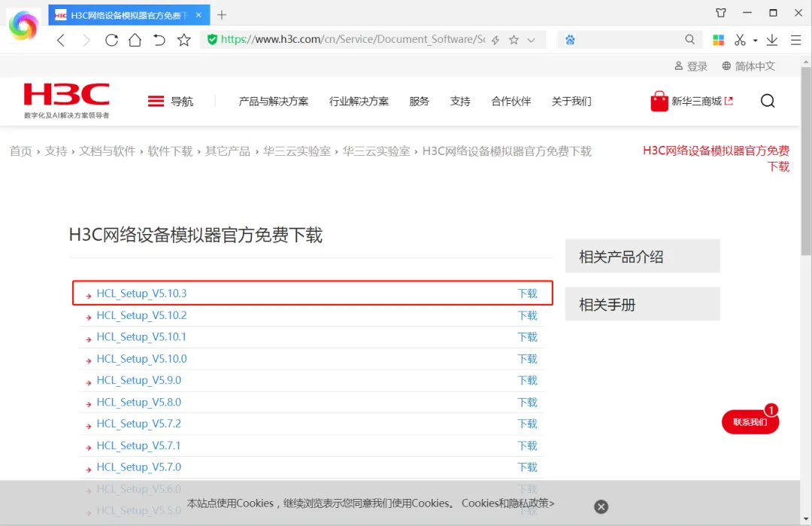Viewport: 812px width, 526px height.
Task: Reload the page with the refresh icon
Action: coord(111,40)
